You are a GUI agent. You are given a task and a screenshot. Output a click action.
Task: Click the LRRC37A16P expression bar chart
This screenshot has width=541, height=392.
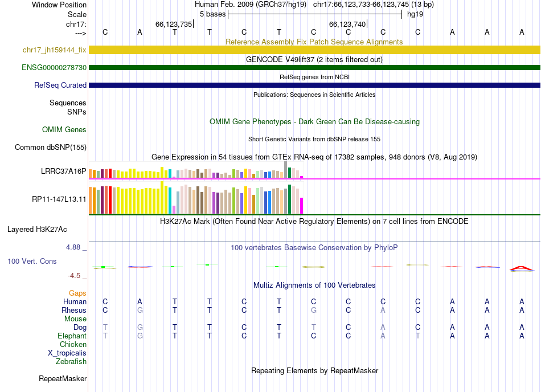196,170
